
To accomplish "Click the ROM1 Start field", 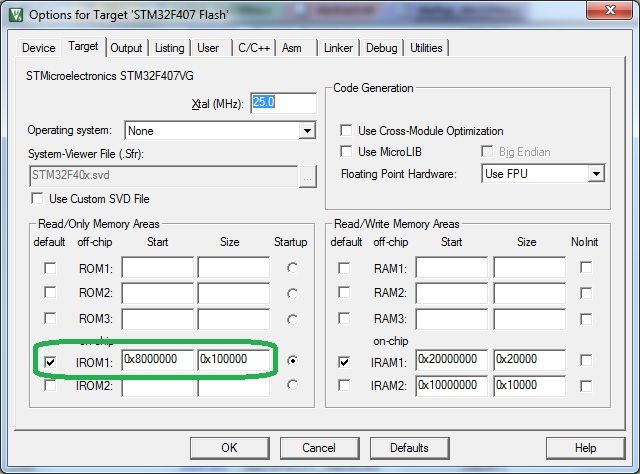I will coord(158,268).
